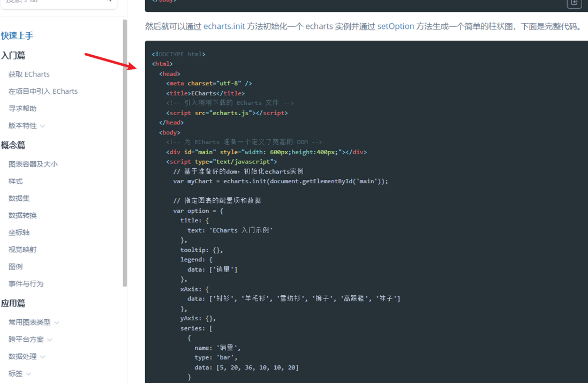Follow the echarts.init link
This screenshot has width=588, height=383.
tap(224, 26)
